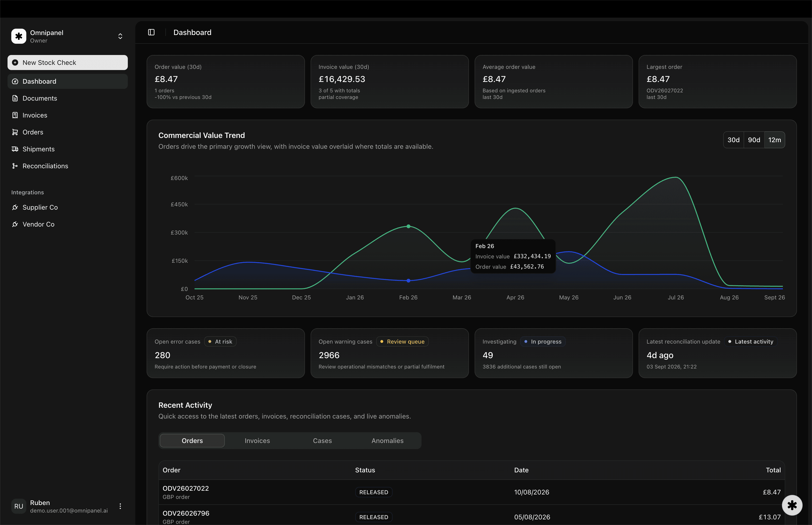Click RELEASED status of ODV26027022
This screenshot has height=525, width=812.
point(374,492)
